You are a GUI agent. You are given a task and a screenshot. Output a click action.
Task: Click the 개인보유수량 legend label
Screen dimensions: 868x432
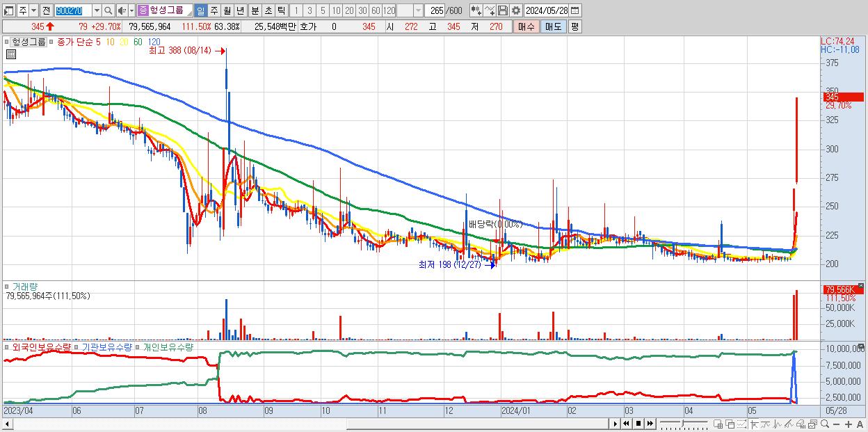(168, 346)
